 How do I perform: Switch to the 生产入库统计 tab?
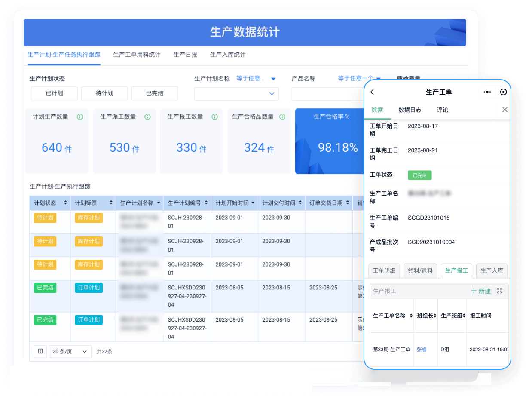point(227,55)
